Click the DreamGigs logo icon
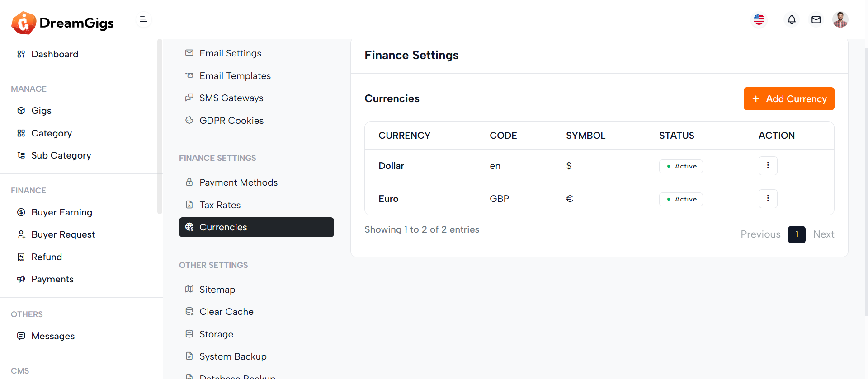 click(24, 23)
